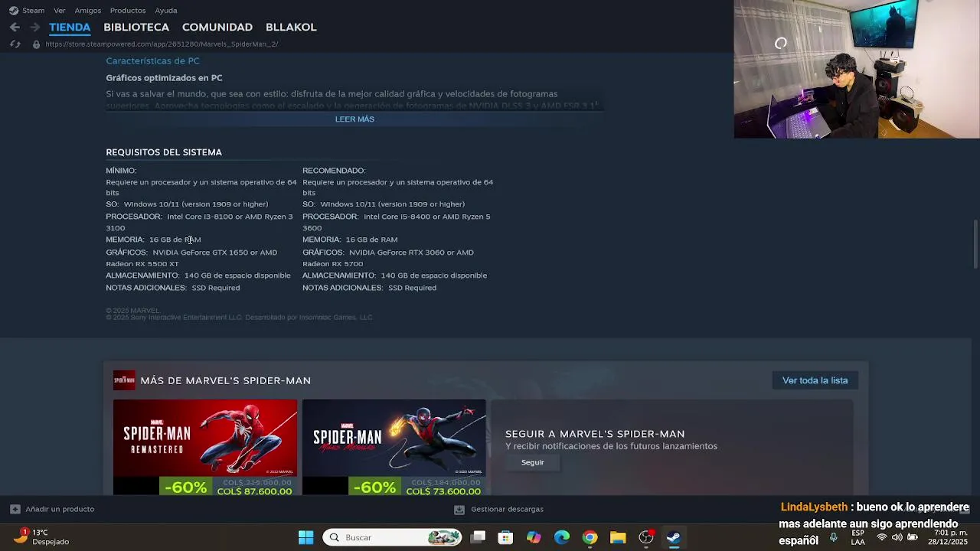980x551 pixels.
Task: Open OBS Studio from taskbar
Action: (646, 537)
